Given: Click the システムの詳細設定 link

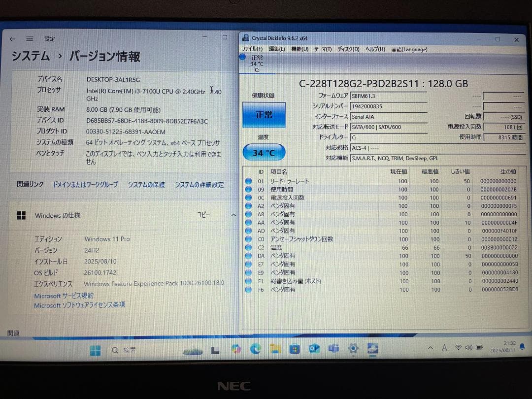Looking at the screenshot, I should (199, 185).
